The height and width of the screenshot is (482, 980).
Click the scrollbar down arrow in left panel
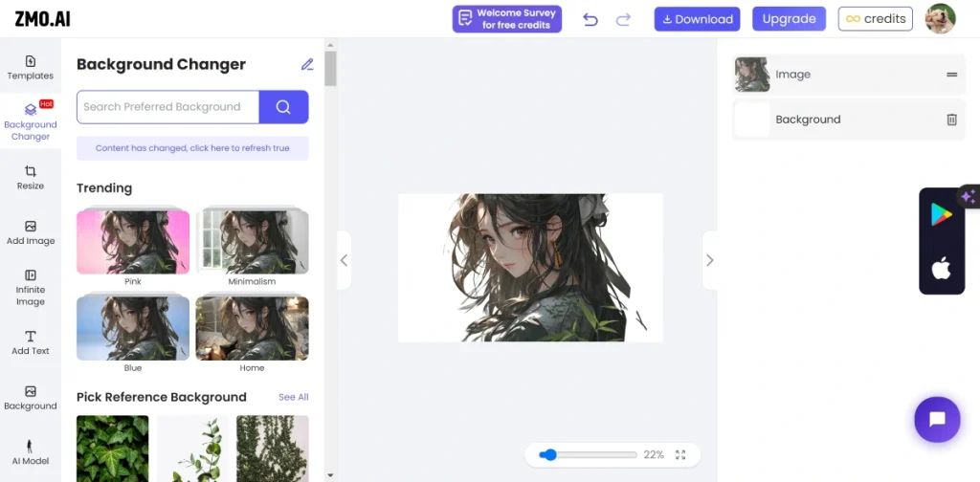coord(330,476)
